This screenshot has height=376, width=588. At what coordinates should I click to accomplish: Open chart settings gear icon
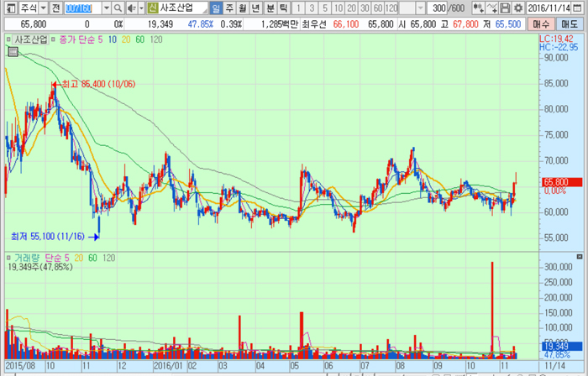coord(518,8)
